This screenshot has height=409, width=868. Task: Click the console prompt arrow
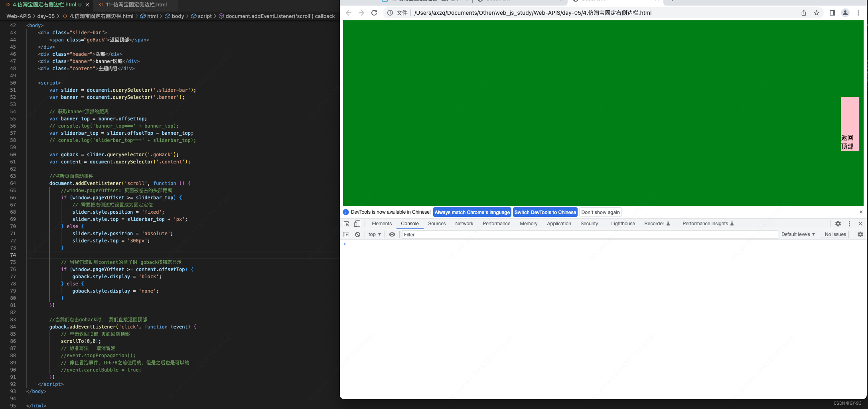point(345,244)
